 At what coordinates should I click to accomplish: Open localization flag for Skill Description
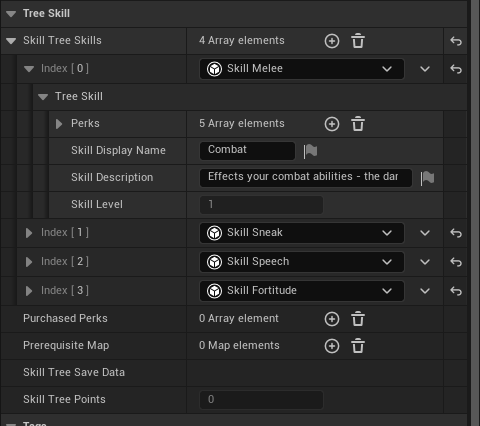[427, 178]
